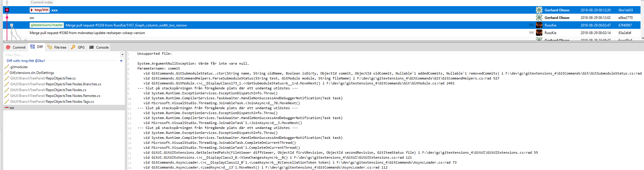The height and width of the screenshot is (170, 644).
Task: Select the tmp/tttt branch label
Action: point(40,10)
